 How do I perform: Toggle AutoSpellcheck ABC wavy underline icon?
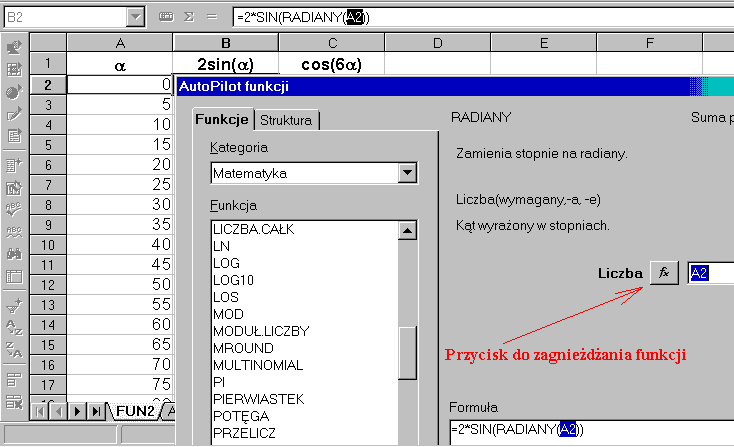pos(14,232)
